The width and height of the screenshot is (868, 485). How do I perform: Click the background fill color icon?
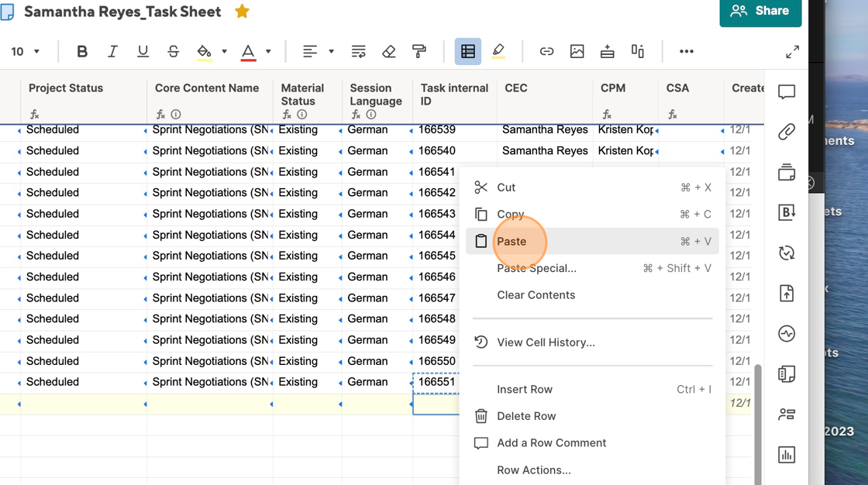pyautogui.click(x=205, y=51)
